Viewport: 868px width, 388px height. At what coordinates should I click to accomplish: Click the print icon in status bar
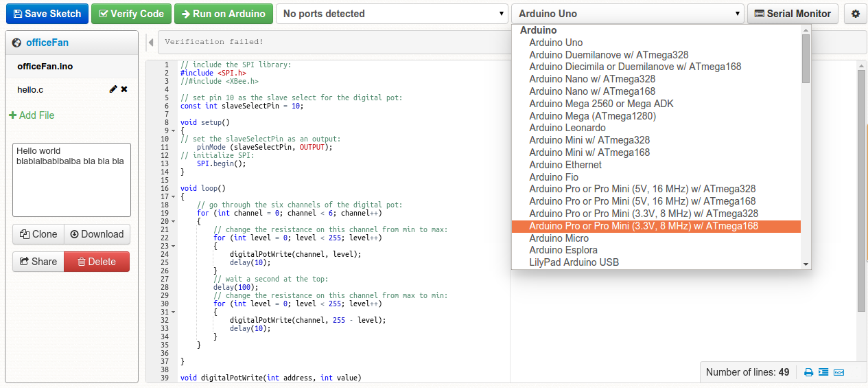point(809,372)
